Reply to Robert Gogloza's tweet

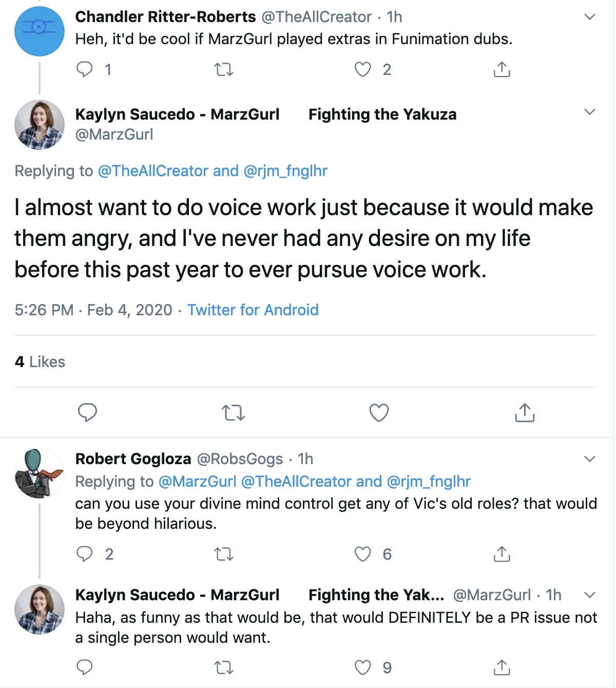(x=85, y=554)
